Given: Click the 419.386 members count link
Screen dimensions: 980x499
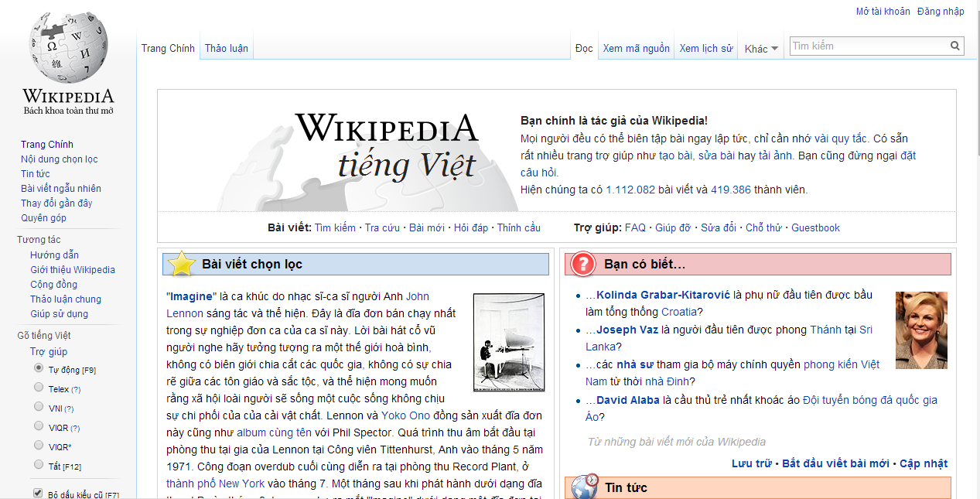Looking at the screenshot, I should pos(731,190).
